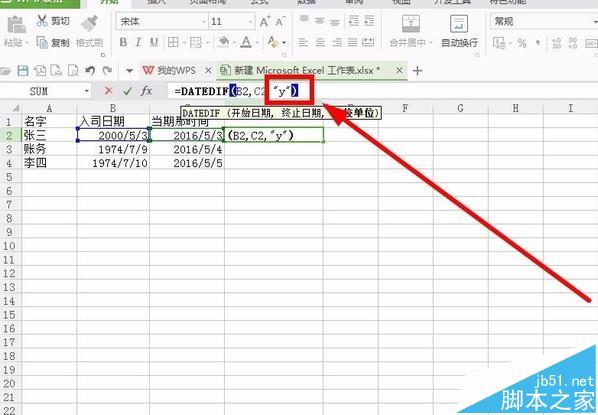Toggle Underline formatting
Screen dimensions: 598x415
(x=154, y=42)
